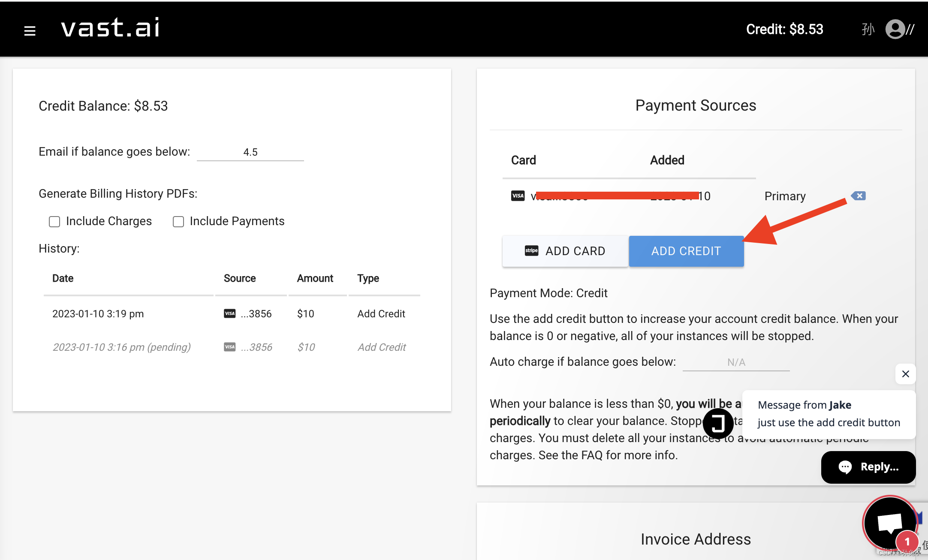Edit the email balance threshold field
928x560 pixels.
point(250,152)
